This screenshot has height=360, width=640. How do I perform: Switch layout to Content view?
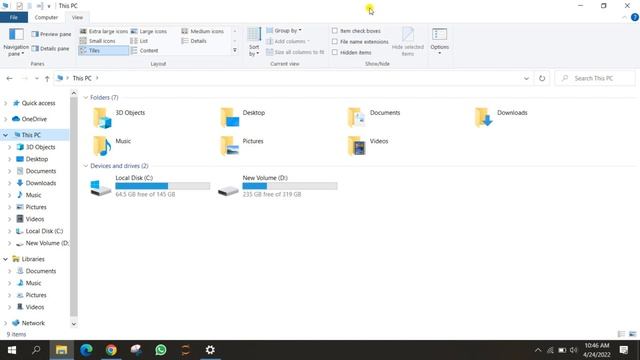point(144,51)
